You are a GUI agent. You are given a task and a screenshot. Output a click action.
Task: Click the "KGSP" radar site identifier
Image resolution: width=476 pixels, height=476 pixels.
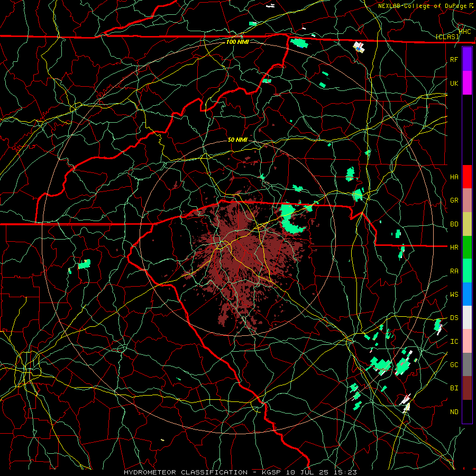coord(271,472)
